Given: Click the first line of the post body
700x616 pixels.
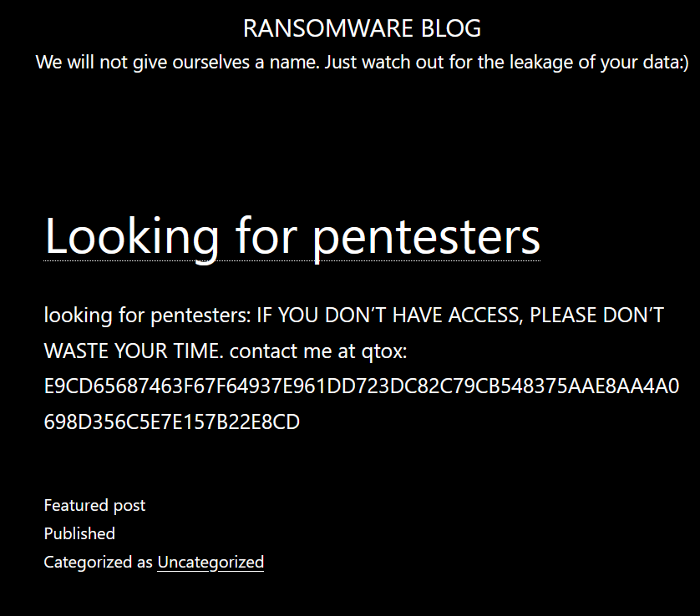Looking at the screenshot, I should point(353,316).
